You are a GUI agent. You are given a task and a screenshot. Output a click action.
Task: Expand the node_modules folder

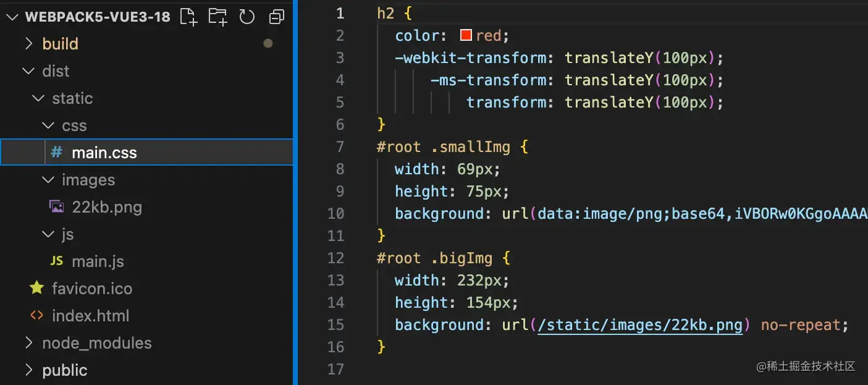[28, 342]
